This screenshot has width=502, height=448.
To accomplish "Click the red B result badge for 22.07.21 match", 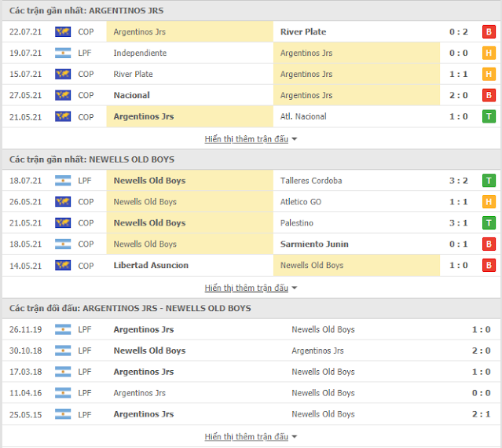I will point(489,31).
